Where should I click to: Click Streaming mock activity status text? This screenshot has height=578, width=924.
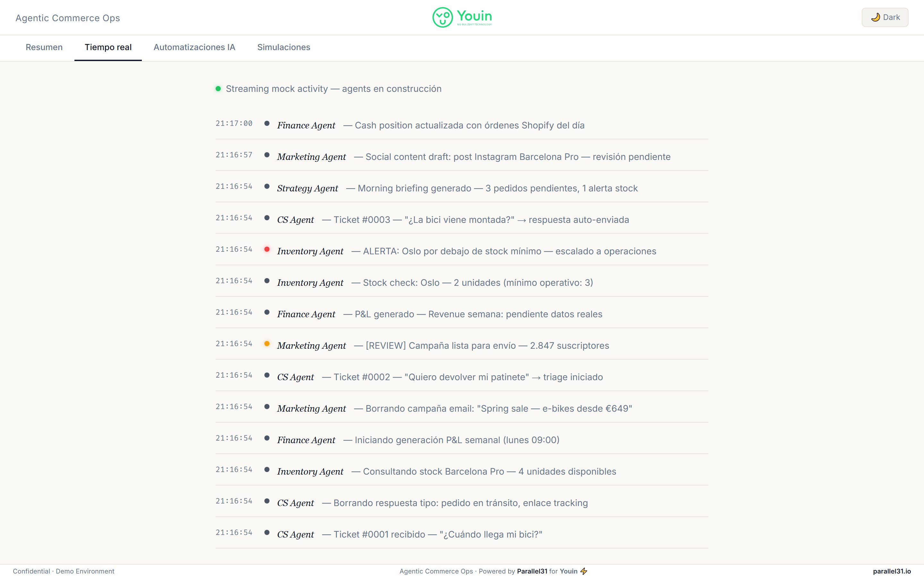(334, 89)
